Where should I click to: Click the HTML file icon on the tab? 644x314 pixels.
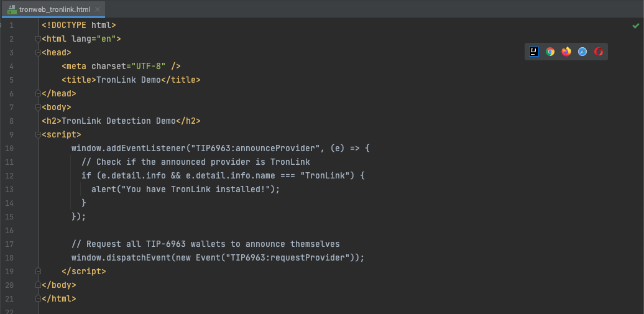(x=12, y=9)
